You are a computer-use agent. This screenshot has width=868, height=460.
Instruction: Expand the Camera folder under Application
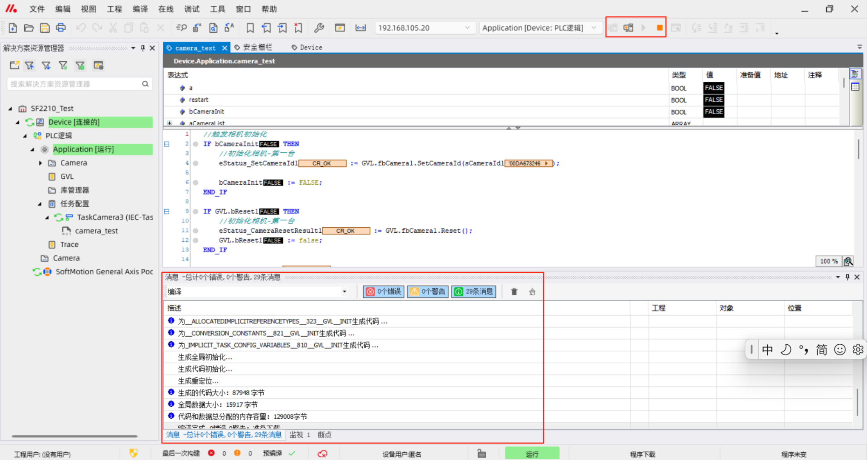[40, 163]
